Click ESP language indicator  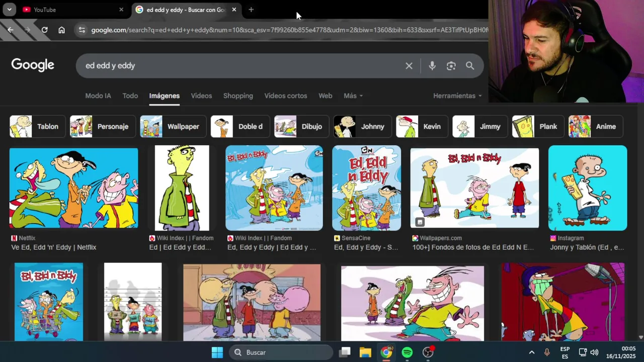point(565,352)
